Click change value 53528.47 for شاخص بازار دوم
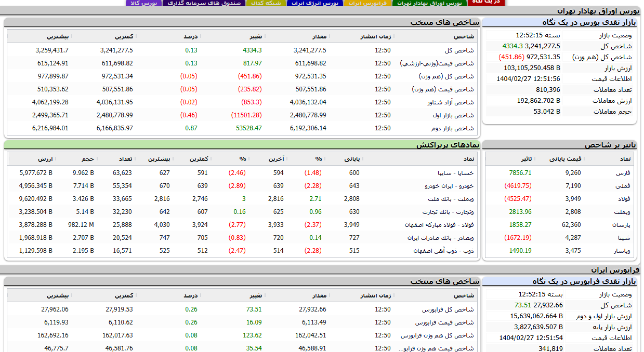The height and width of the screenshot is (352, 644). click(x=249, y=128)
